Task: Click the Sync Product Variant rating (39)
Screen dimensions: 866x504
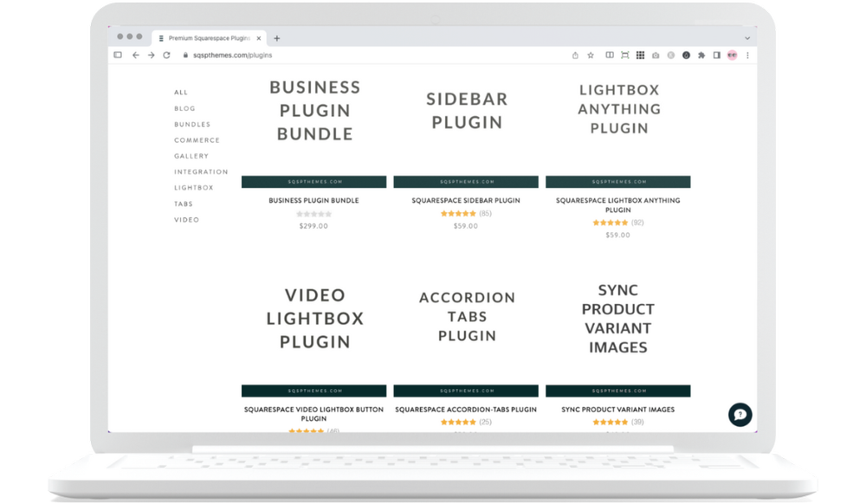Action: point(618,422)
